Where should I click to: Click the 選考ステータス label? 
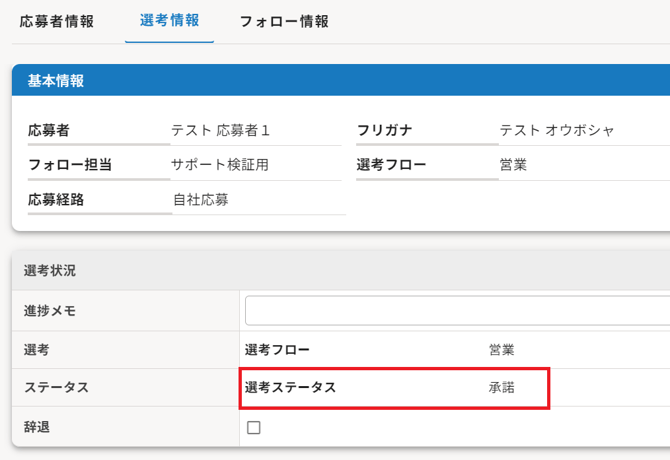coord(291,387)
